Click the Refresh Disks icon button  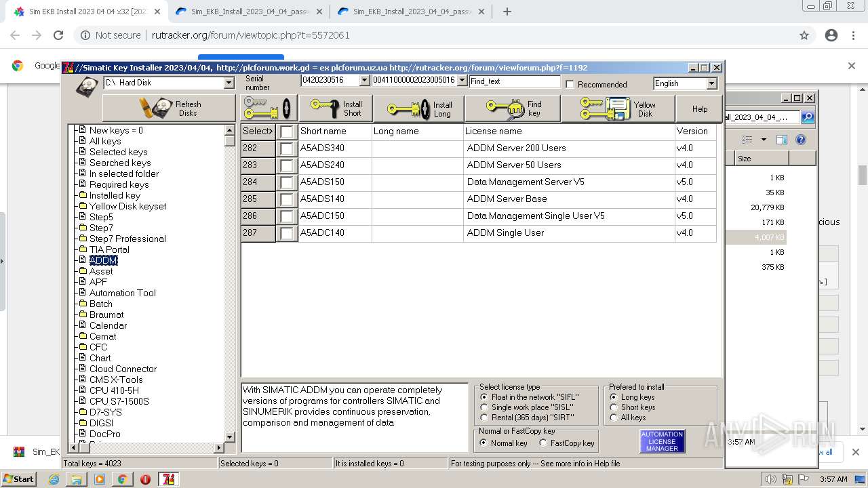(x=169, y=108)
